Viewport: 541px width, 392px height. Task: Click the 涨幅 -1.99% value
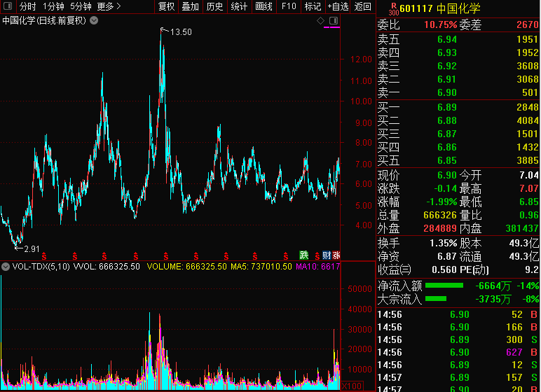click(x=441, y=202)
